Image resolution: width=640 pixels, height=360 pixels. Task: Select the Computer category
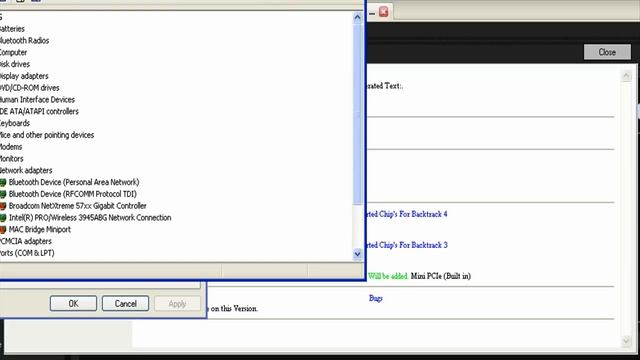(x=13, y=53)
